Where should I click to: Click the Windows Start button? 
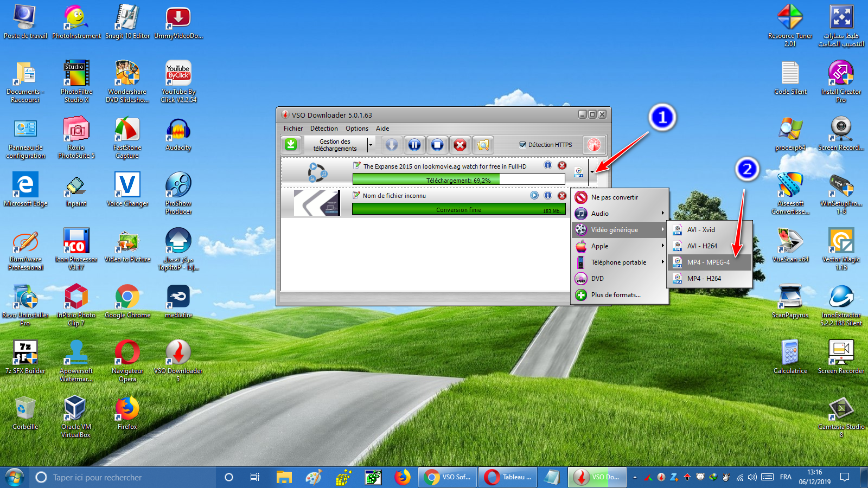click(x=14, y=477)
